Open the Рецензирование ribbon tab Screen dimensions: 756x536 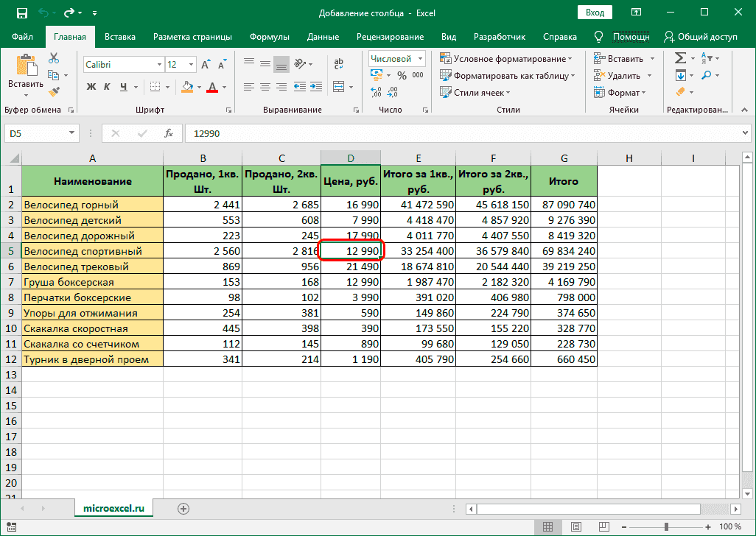[392, 36]
